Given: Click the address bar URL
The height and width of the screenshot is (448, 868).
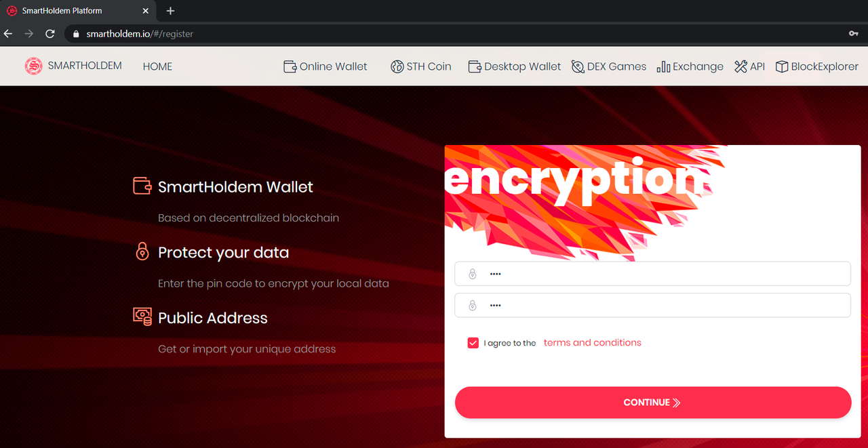Looking at the screenshot, I should pyautogui.click(x=140, y=33).
